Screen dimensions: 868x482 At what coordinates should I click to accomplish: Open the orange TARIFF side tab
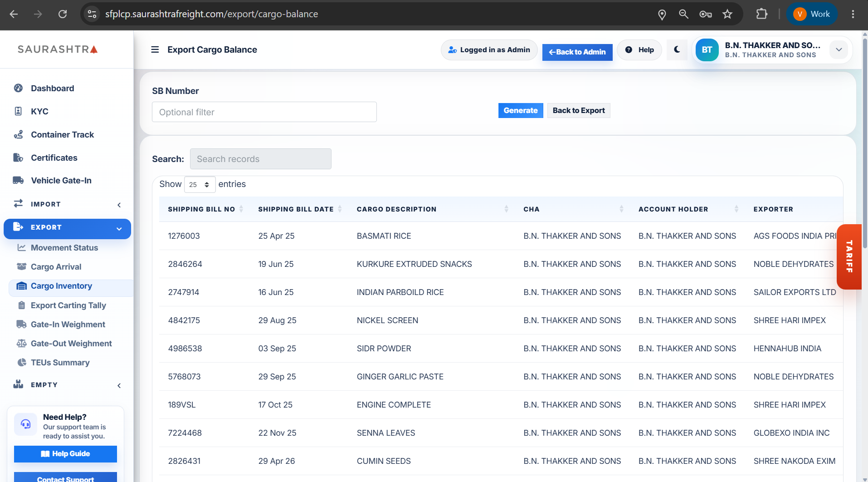(x=849, y=256)
